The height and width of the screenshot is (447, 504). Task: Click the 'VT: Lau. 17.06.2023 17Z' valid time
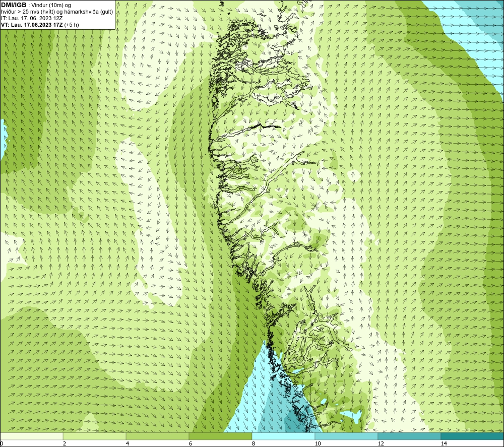32,25
